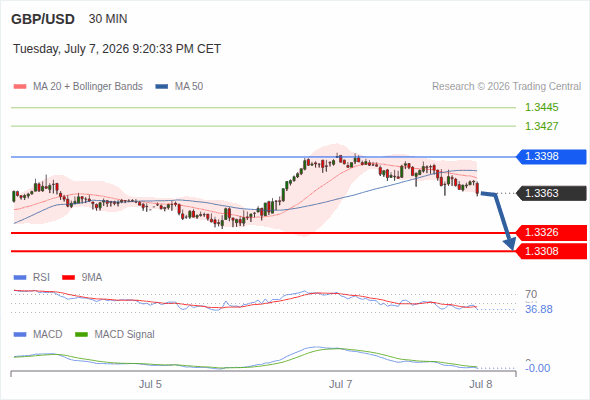590x400 pixels.
Task: Click the MA 20 + Bollinger Bands legend swatch
Action: coord(20,87)
